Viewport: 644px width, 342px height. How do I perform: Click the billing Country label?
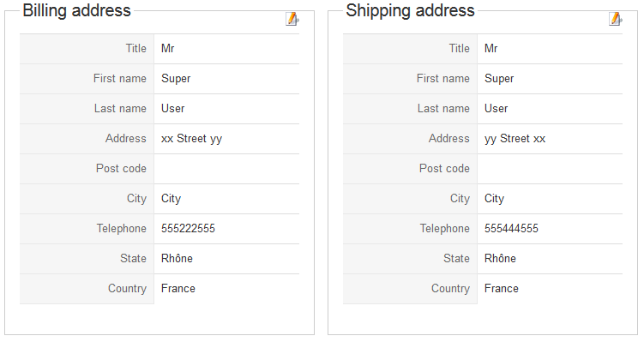tap(127, 289)
